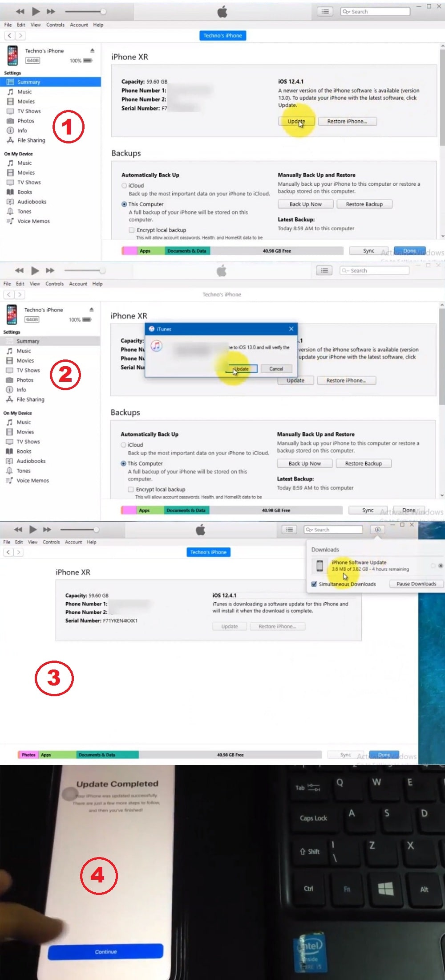This screenshot has width=445, height=980.
Task: Click the downloads arrow icon beside Search in the Downloads window
Action: (378, 530)
